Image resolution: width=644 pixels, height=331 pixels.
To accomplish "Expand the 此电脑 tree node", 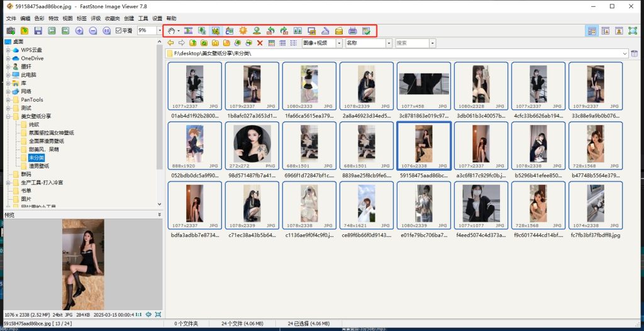I will [x=8, y=75].
